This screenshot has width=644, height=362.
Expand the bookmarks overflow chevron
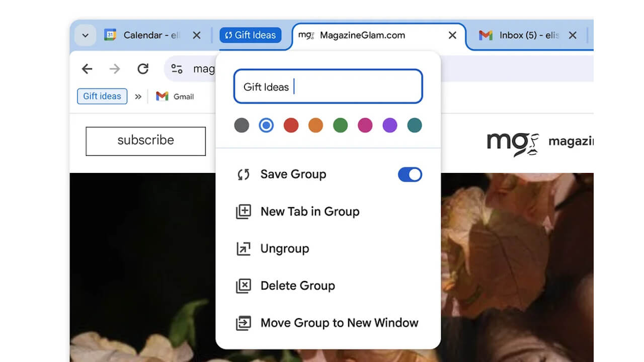(x=138, y=96)
